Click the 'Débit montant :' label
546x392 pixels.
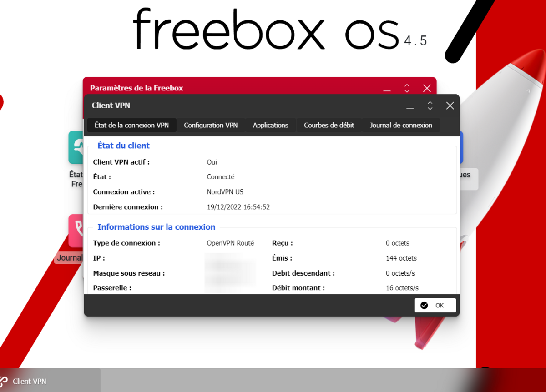pyautogui.click(x=298, y=288)
